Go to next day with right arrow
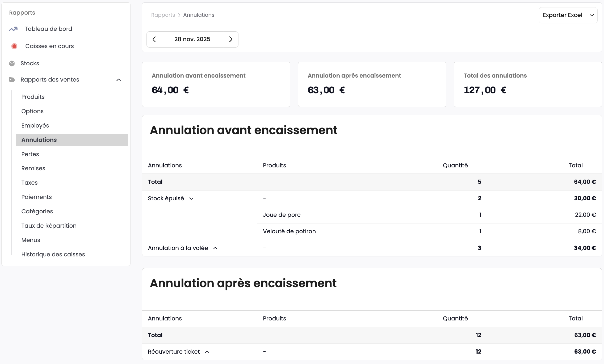This screenshot has height=364, width=604. click(x=231, y=39)
